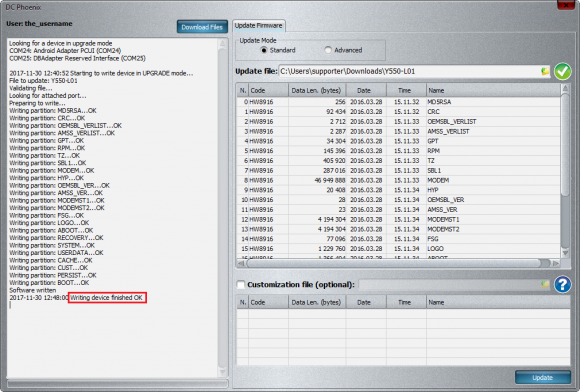Select the AMSS_VERLIST row
The image size is (580, 392).
[398, 131]
